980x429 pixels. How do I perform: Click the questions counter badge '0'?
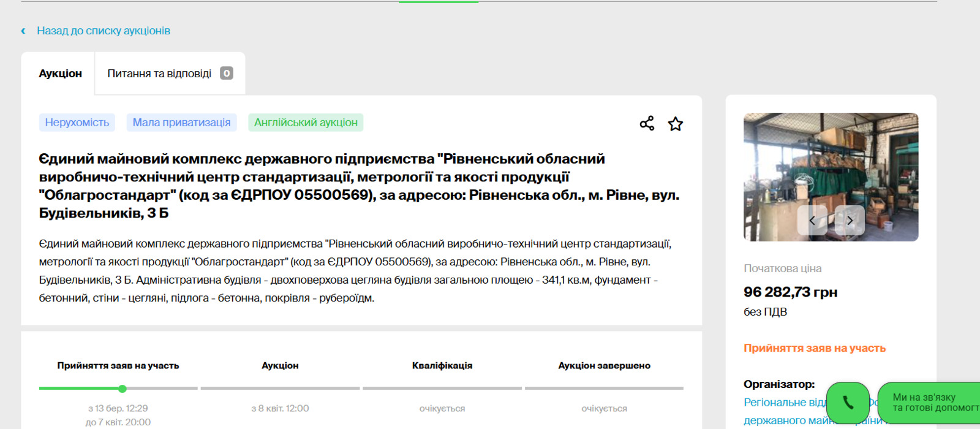click(x=227, y=74)
